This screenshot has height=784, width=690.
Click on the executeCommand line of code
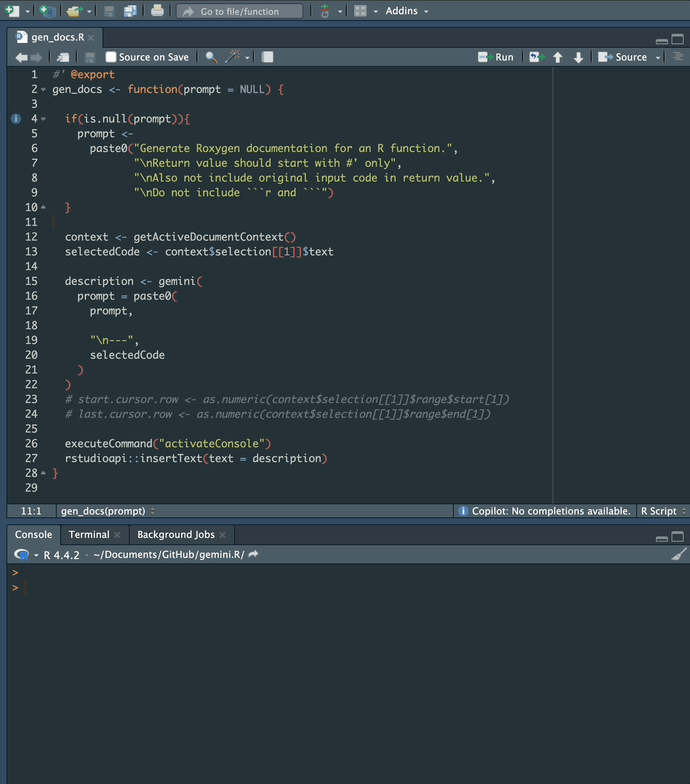coord(168,444)
